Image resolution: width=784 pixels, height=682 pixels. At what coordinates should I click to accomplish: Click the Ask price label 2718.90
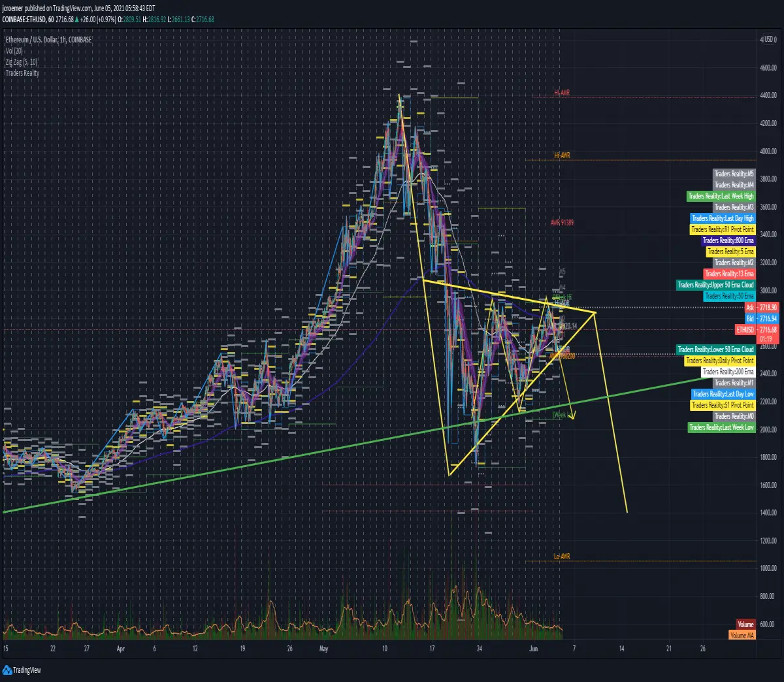[761, 308]
